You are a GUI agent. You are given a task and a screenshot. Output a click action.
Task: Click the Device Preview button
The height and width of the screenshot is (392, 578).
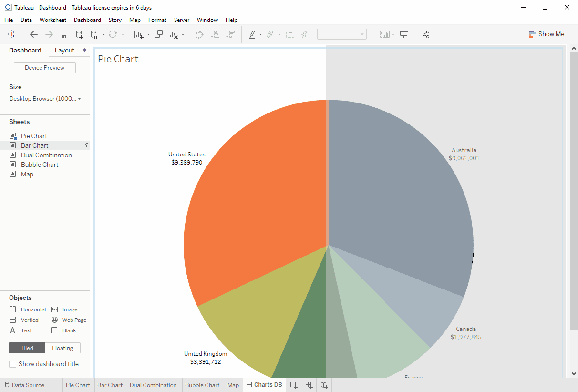tap(45, 68)
